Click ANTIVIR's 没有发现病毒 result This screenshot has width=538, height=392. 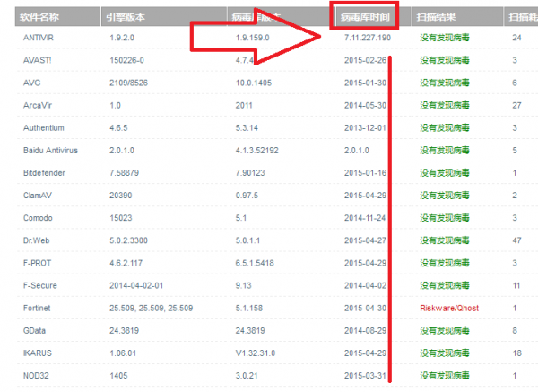(445, 38)
